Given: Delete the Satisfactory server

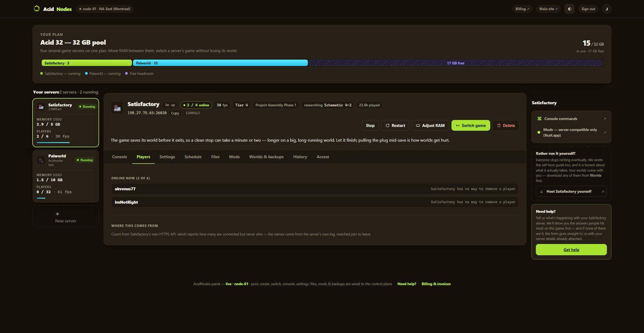Looking at the screenshot, I should (x=506, y=126).
